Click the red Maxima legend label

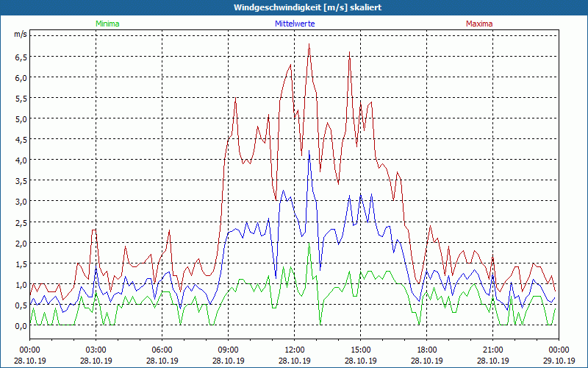coord(479,24)
